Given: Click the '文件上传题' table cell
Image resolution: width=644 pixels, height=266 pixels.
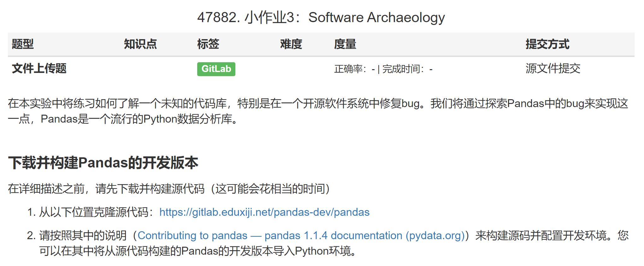Looking at the screenshot, I should (39, 69).
